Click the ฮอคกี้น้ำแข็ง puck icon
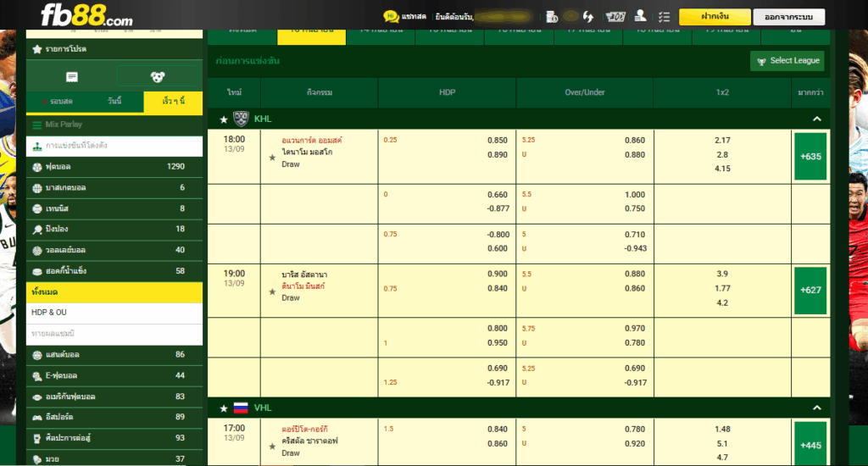 coord(37,272)
